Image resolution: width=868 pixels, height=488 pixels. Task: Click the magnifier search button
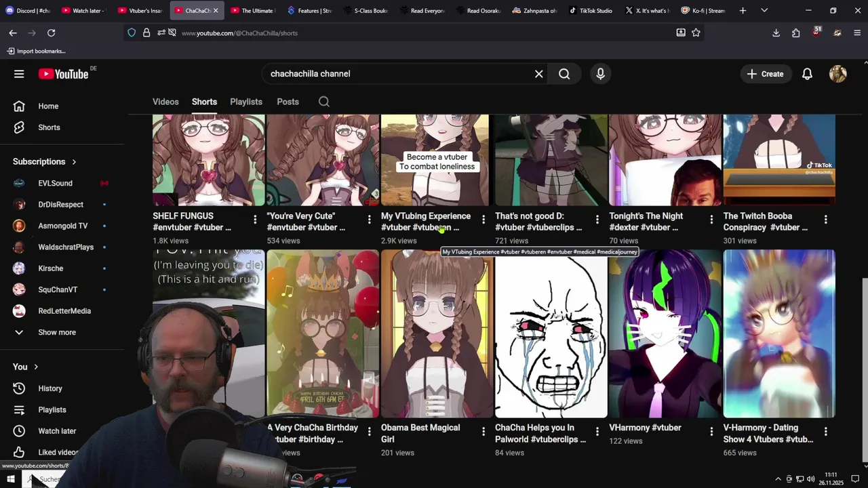coord(564,74)
